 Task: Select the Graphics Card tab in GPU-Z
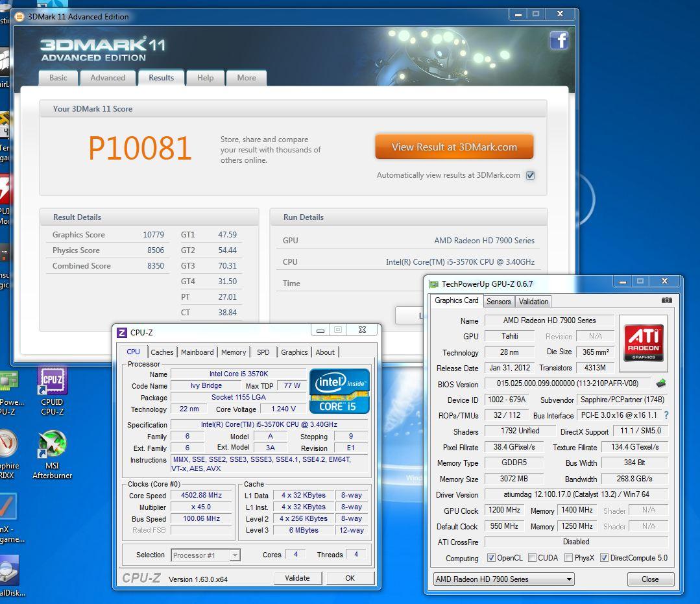click(x=456, y=300)
